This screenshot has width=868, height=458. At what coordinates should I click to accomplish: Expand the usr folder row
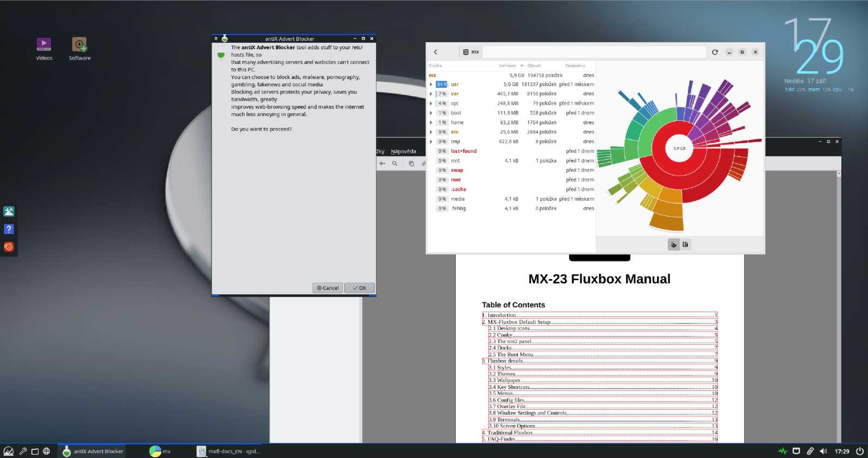point(431,85)
